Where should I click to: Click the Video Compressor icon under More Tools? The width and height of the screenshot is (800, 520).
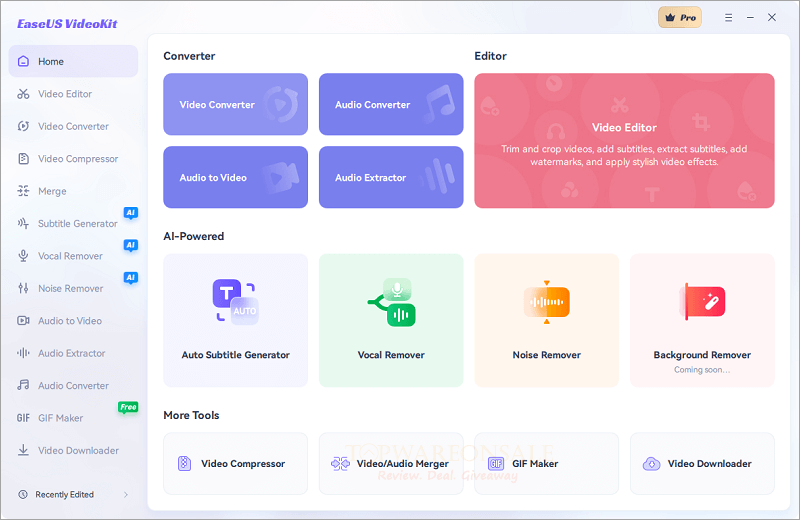click(x=184, y=463)
